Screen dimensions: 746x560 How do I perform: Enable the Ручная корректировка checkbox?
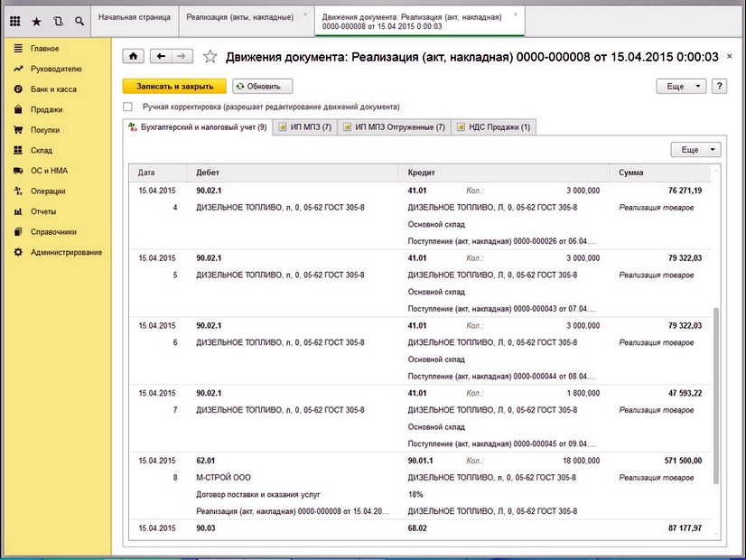(127, 107)
